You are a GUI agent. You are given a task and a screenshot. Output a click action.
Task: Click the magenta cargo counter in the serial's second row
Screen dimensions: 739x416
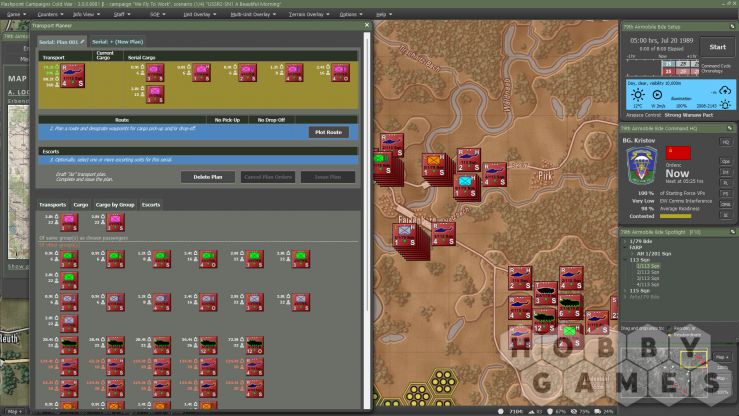pos(155,94)
